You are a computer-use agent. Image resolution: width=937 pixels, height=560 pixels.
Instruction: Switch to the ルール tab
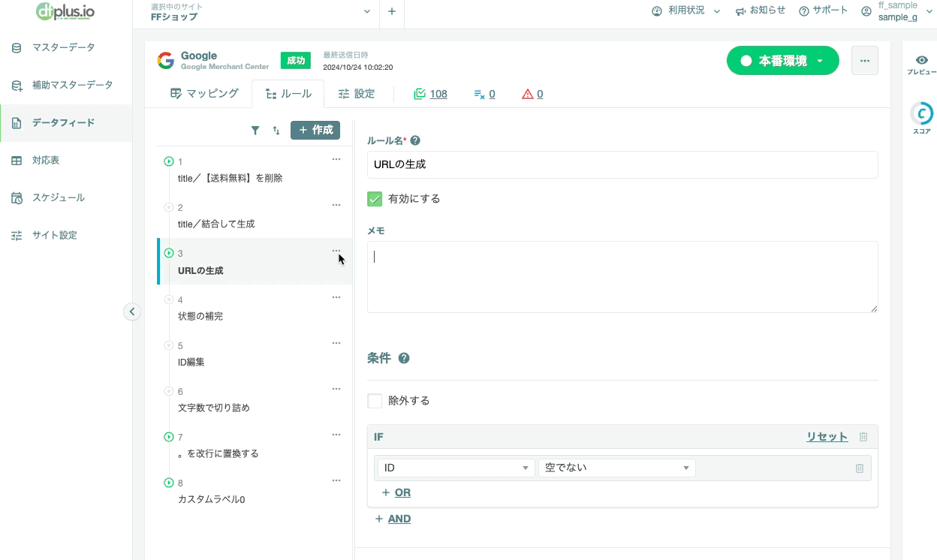(288, 94)
